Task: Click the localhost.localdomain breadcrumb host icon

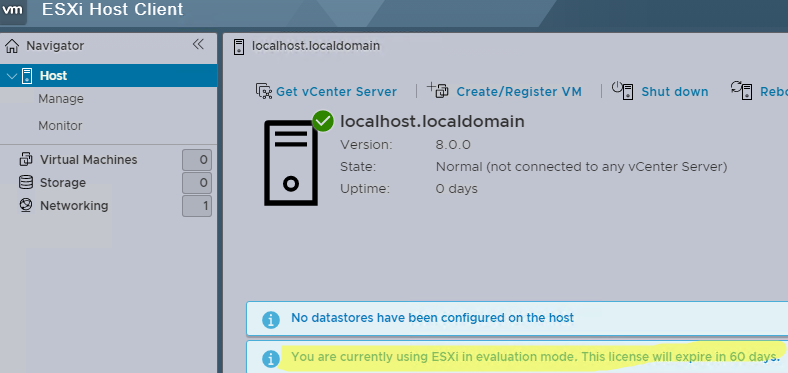Action: 239,46
